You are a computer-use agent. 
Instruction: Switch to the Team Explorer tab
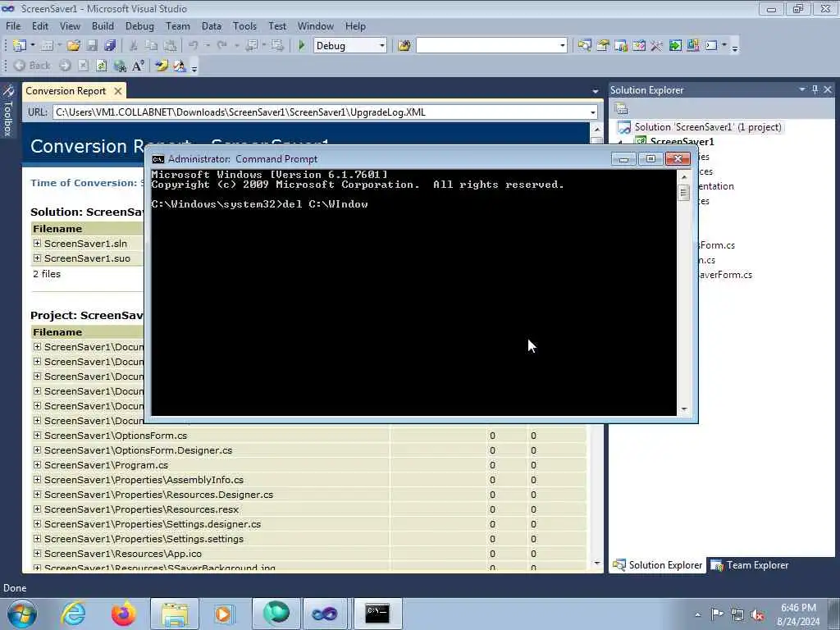(750, 565)
